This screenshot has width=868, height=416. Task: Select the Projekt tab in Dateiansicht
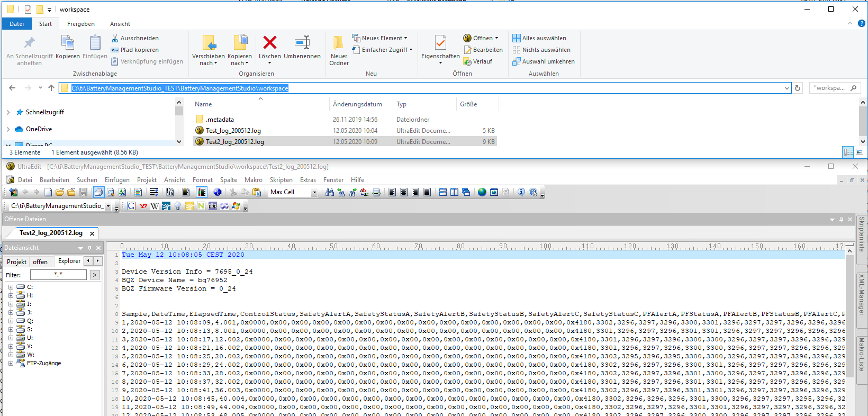pos(16,261)
